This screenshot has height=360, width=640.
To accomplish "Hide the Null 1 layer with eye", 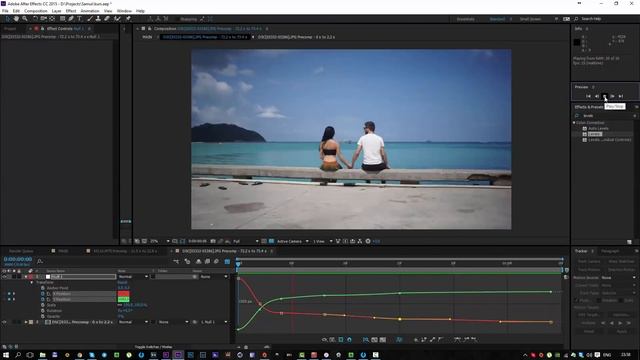I will (x=4, y=277).
